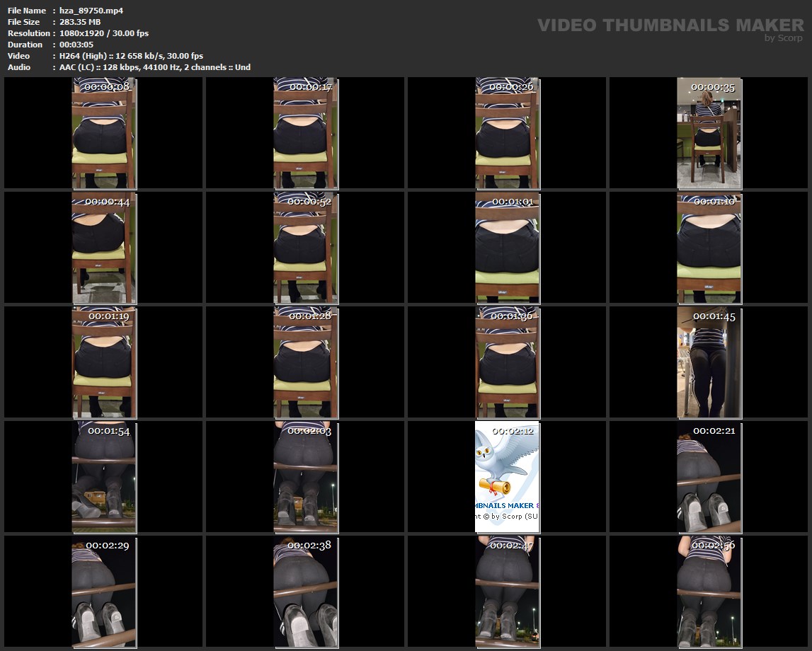Choose the thumbnail marked 00:01:10
812x651 pixels.
coord(709,248)
